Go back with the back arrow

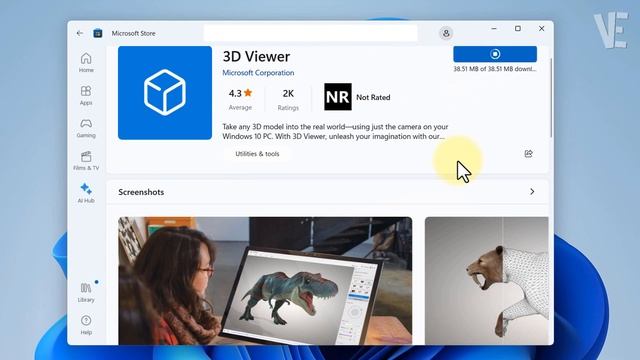[x=80, y=33]
